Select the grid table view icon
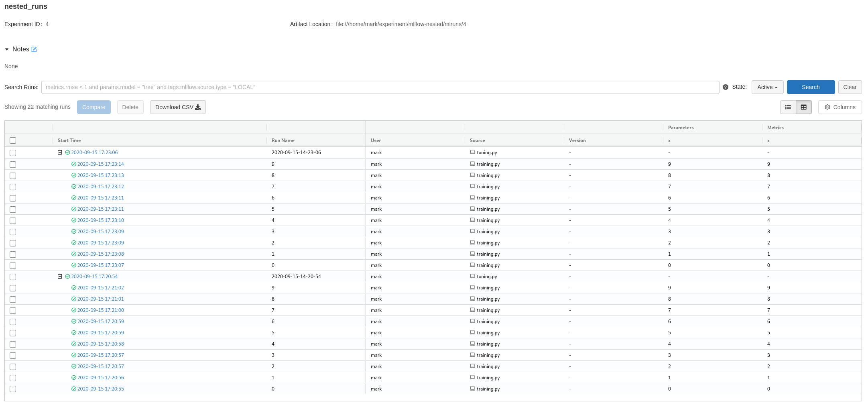Screen dimensions: 868x409 pos(804,107)
